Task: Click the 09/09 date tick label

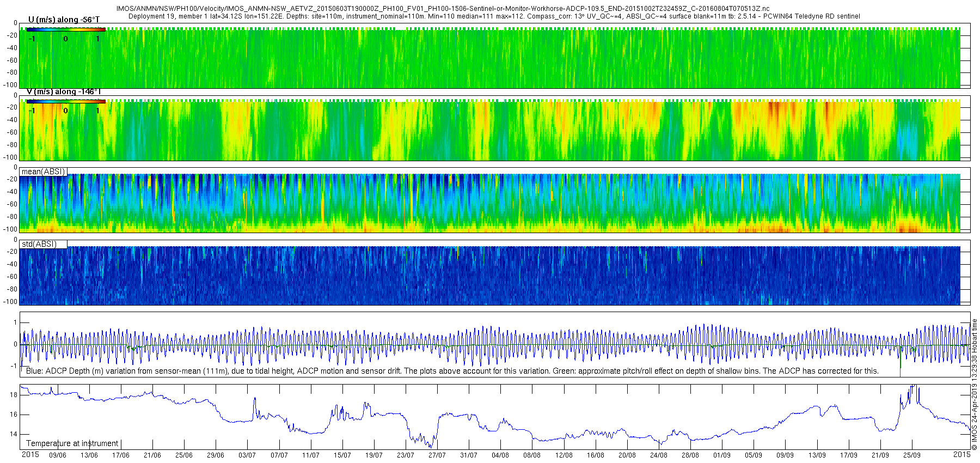Action: pyautogui.click(x=785, y=455)
